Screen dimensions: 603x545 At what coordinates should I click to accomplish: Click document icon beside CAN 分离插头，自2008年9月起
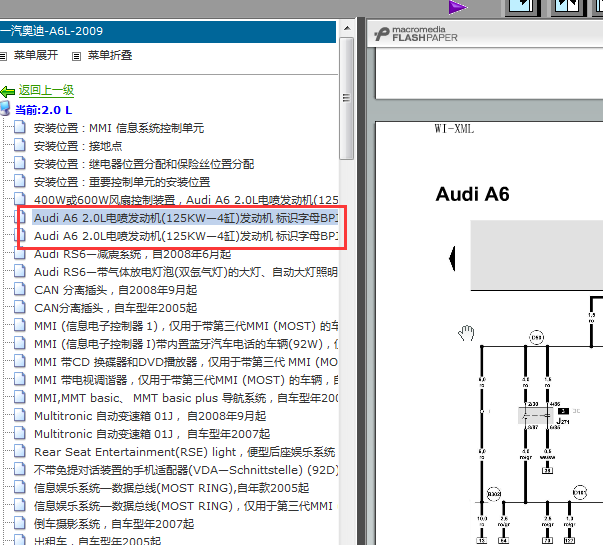click(20, 289)
